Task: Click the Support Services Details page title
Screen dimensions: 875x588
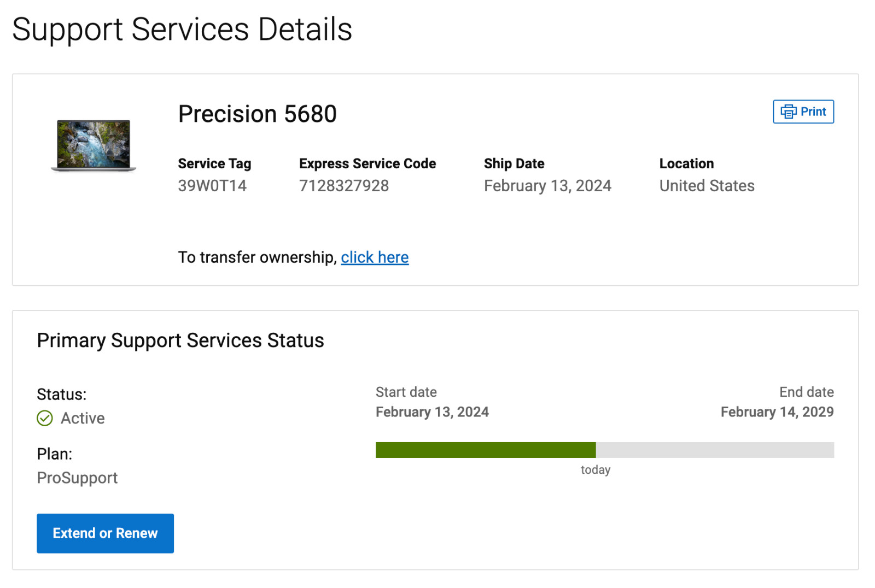Action: coord(182,29)
